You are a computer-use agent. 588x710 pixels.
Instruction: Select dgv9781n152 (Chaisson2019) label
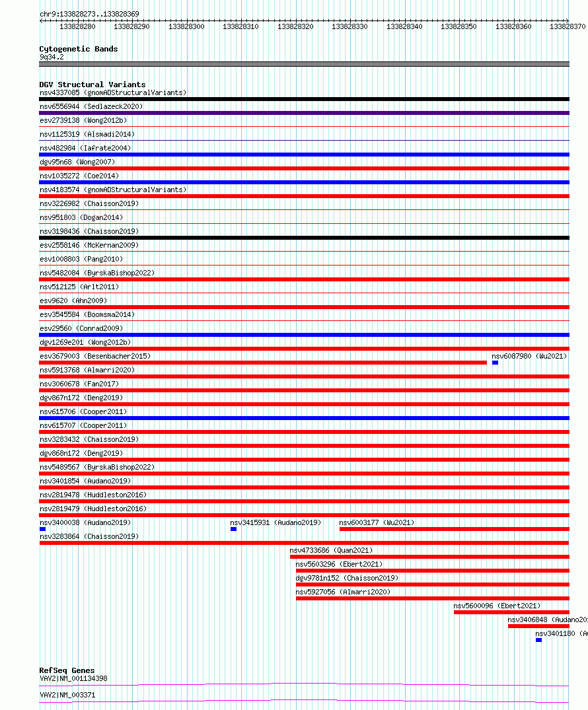[x=347, y=578]
